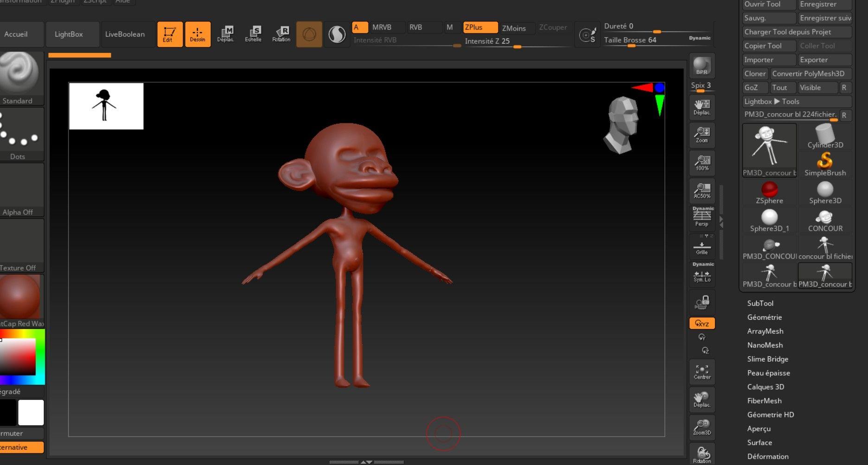The width and height of the screenshot is (868, 465).
Task: Click Convertir PolyMesh3D button
Action: click(811, 74)
